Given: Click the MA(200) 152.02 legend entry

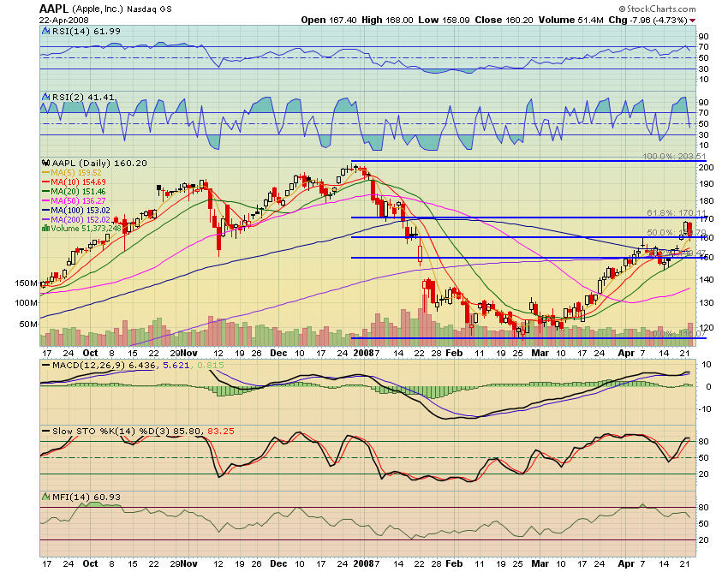Looking at the screenshot, I should pyautogui.click(x=76, y=219).
